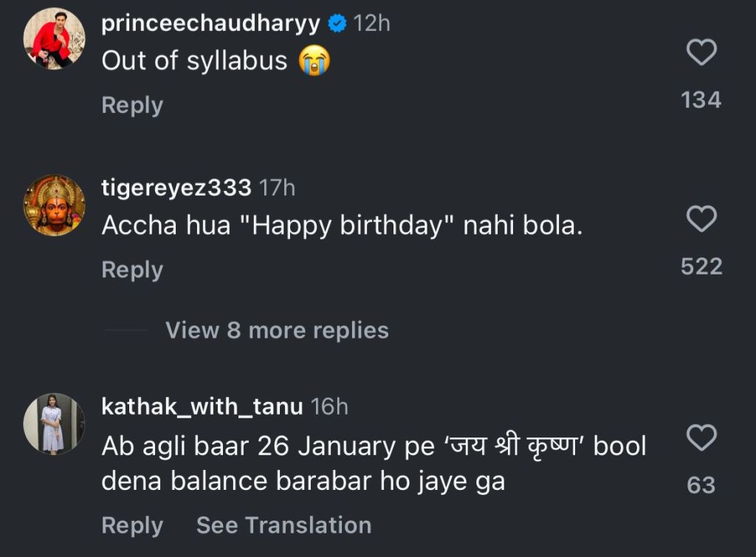Open the princeechaudharyy username link

(x=210, y=24)
